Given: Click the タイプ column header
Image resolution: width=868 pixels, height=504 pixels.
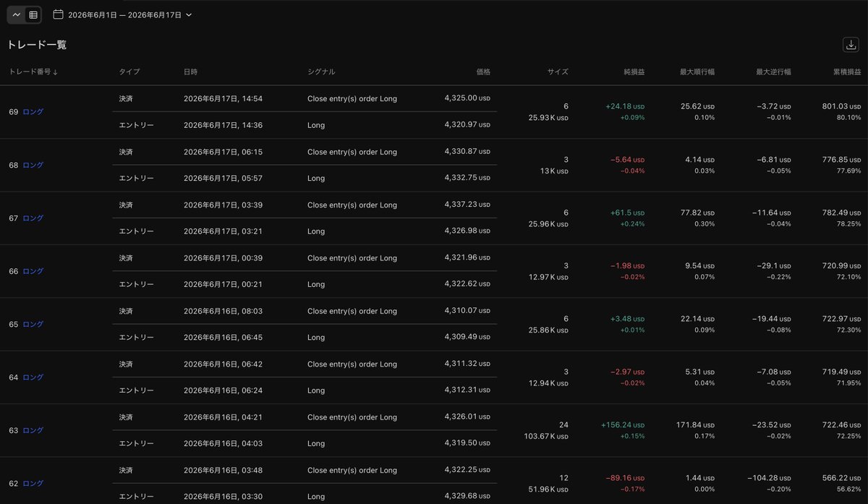Looking at the screenshot, I should tap(129, 72).
